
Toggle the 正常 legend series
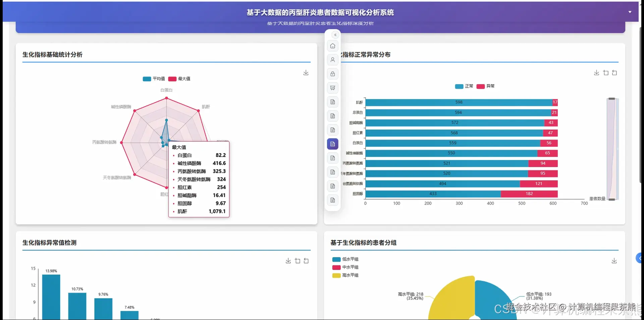point(464,86)
